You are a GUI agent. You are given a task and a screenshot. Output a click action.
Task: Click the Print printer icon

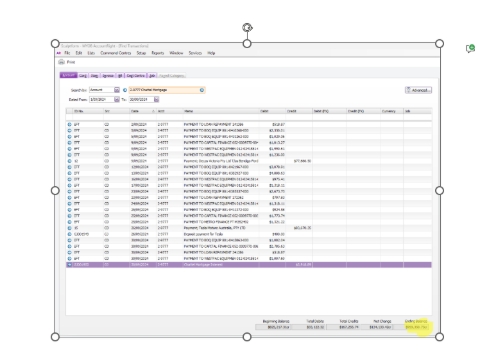coord(61,62)
